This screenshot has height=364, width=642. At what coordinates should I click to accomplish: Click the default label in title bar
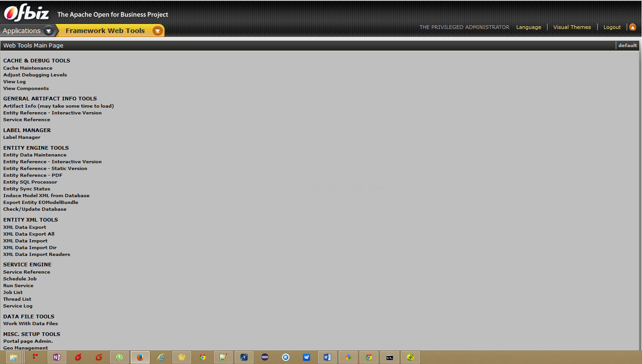[x=628, y=45]
